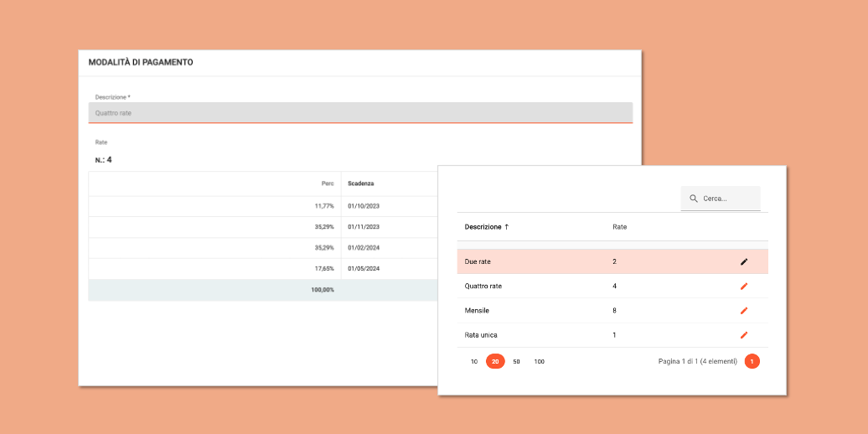Click the 01/10/2023 due date cell
This screenshot has height=434, width=868.
point(364,206)
